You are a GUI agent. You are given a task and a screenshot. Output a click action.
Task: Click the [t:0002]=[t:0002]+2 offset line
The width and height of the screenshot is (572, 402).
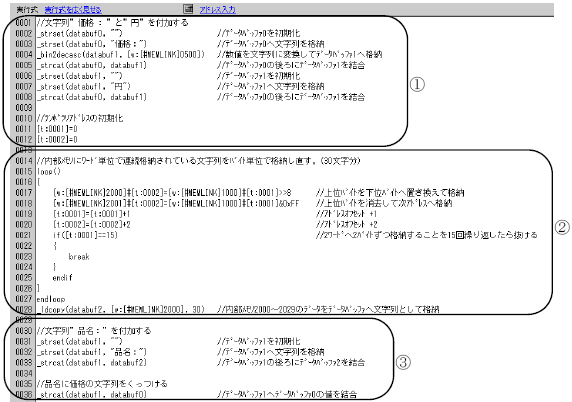(x=92, y=225)
